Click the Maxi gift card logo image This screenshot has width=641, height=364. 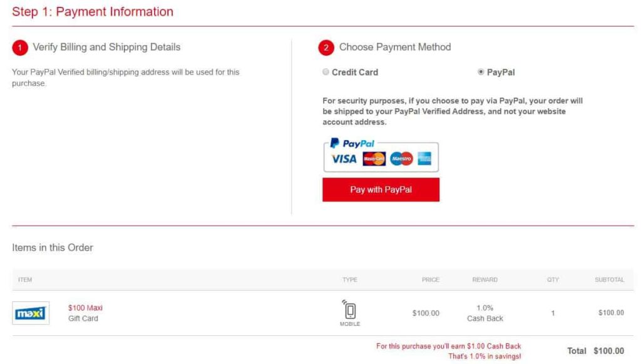click(x=30, y=313)
